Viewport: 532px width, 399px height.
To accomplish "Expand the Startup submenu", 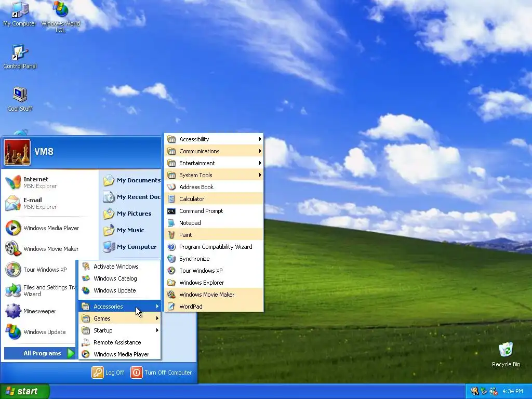I will [x=119, y=330].
